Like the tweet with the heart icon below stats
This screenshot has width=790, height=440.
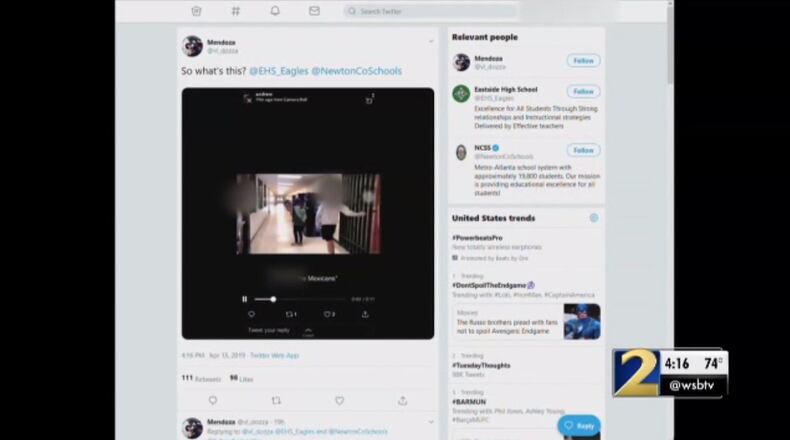[x=339, y=401]
